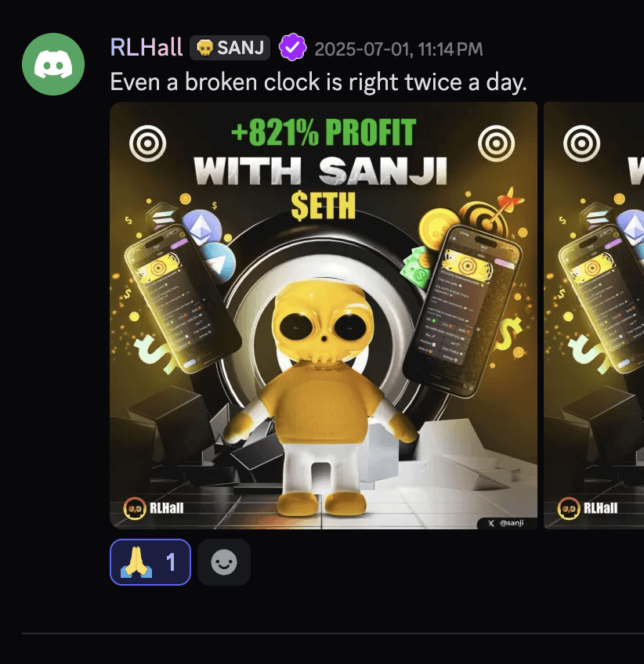Open the second partially visible image attachment
This screenshot has width=644, height=664.
(594, 316)
